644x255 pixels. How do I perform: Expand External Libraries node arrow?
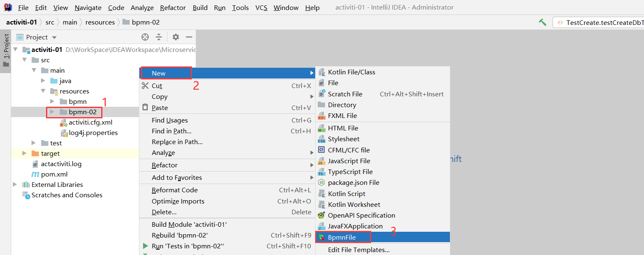click(15, 184)
